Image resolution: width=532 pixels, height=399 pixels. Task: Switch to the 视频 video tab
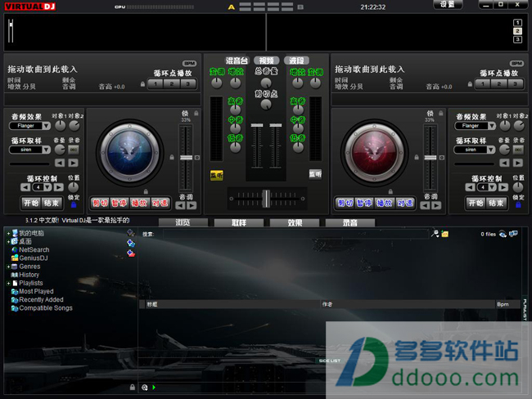(x=266, y=61)
